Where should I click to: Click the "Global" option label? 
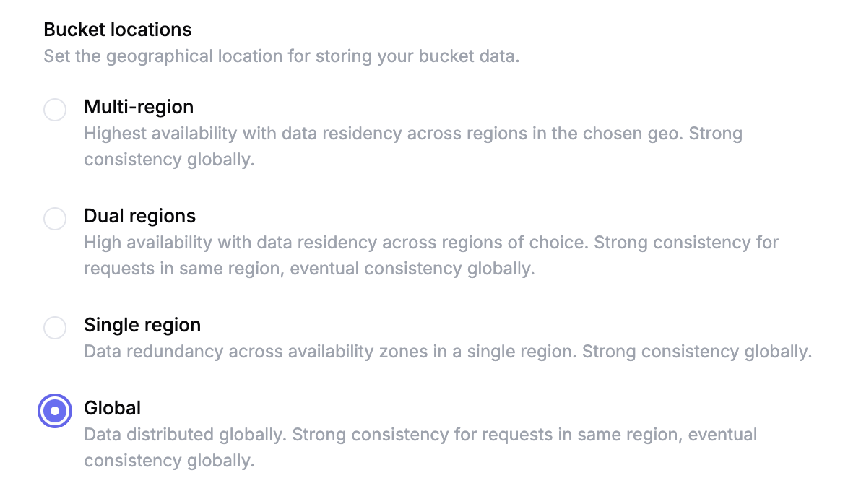pos(112,408)
